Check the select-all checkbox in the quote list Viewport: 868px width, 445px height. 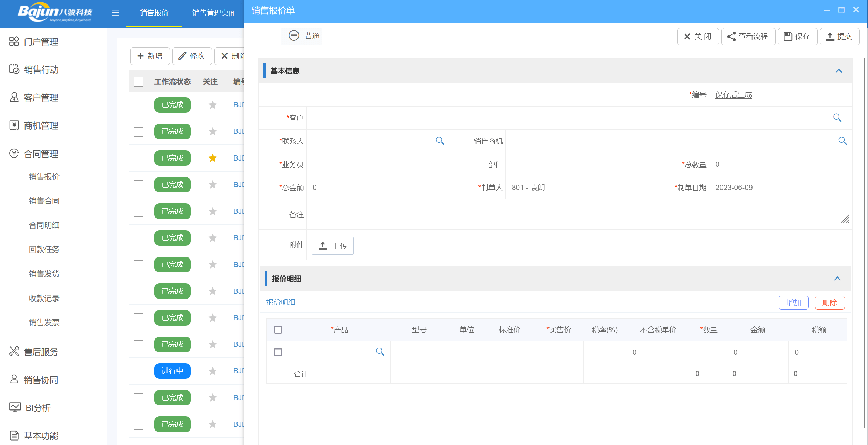pos(138,82)
